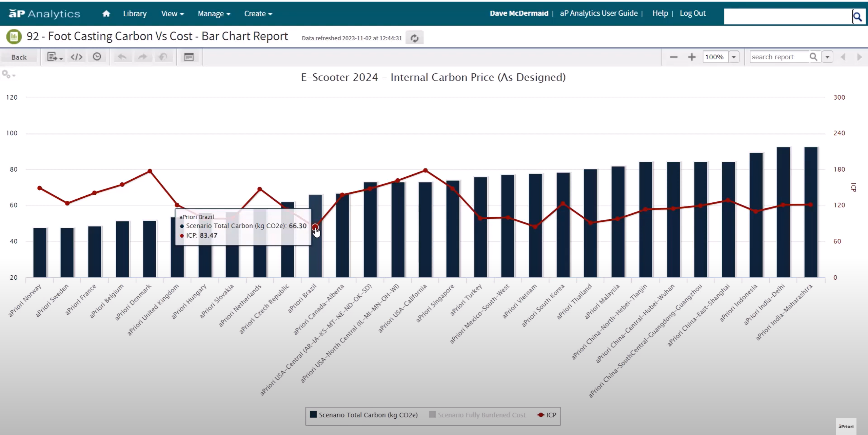Toggle ICP line in legend
Viewport: 868px width, 435px height.
(547, 415)
